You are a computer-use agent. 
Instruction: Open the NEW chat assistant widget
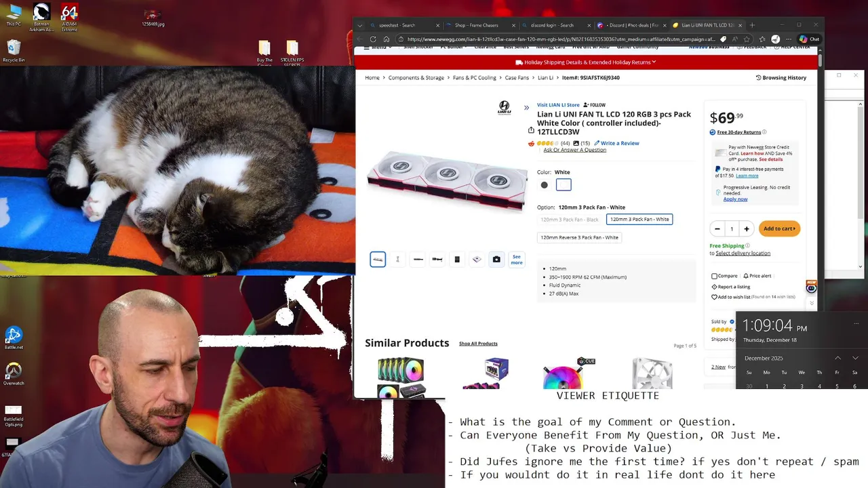[811, 287]
